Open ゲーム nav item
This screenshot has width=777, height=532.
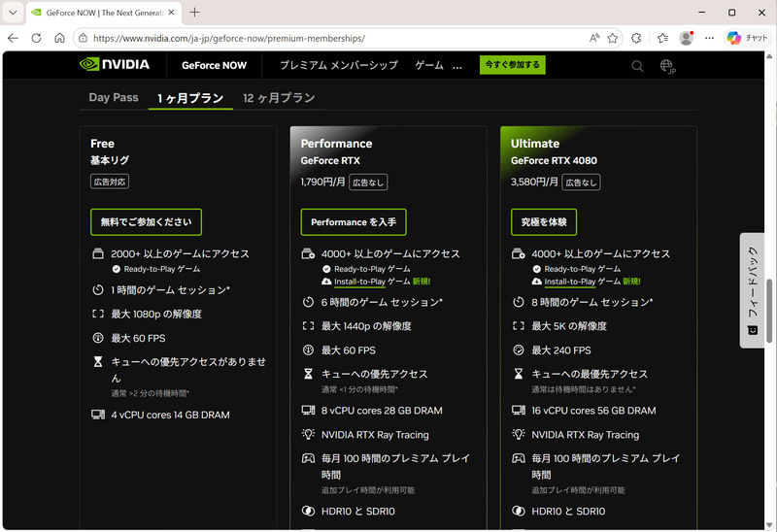429,65
